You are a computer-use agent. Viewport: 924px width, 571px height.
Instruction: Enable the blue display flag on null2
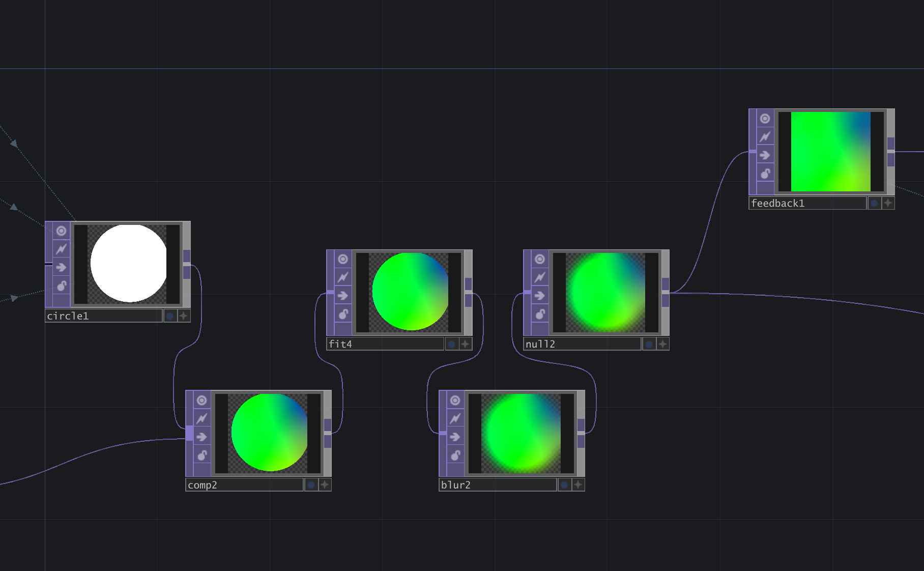pos(649,345)
